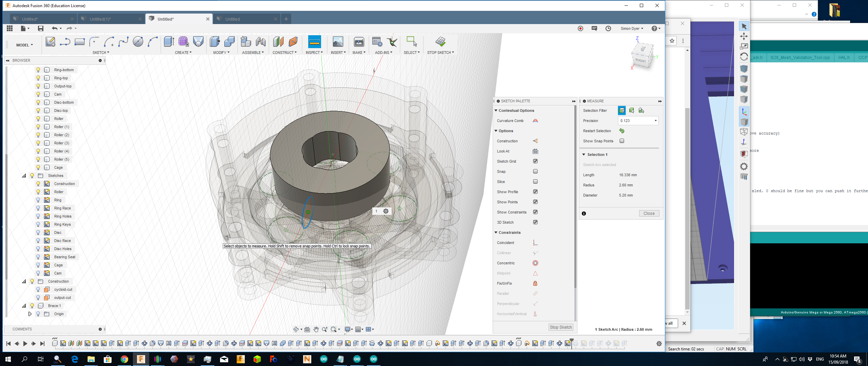Expand the Origin folder in browser

coord(30,314)
